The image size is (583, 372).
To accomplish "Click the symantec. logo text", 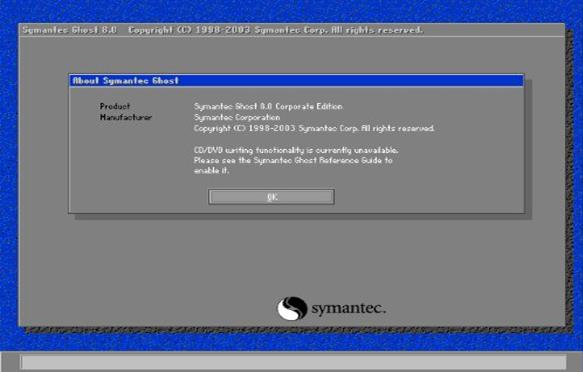I will [348, 308].
